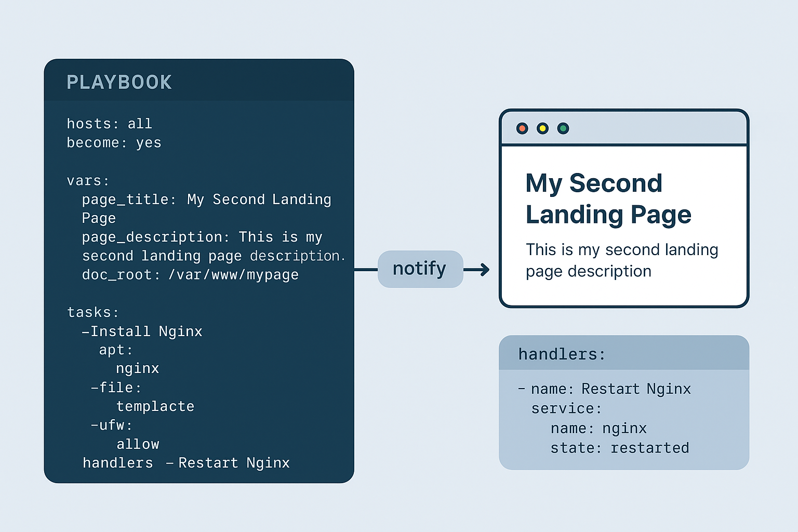Select the doc_root /var/www/mypage line
Viewport: 798px width, 532px height.
(x=190, y=275)
